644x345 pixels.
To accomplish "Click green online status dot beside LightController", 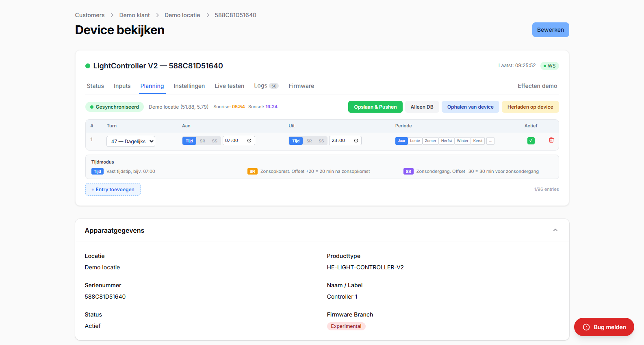I will [x=88, y=66].
